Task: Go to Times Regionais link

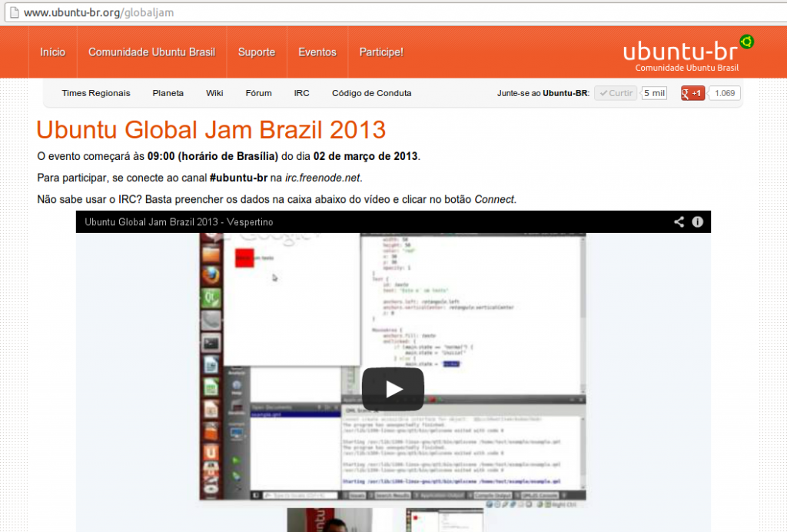Action: click(96, 93)
